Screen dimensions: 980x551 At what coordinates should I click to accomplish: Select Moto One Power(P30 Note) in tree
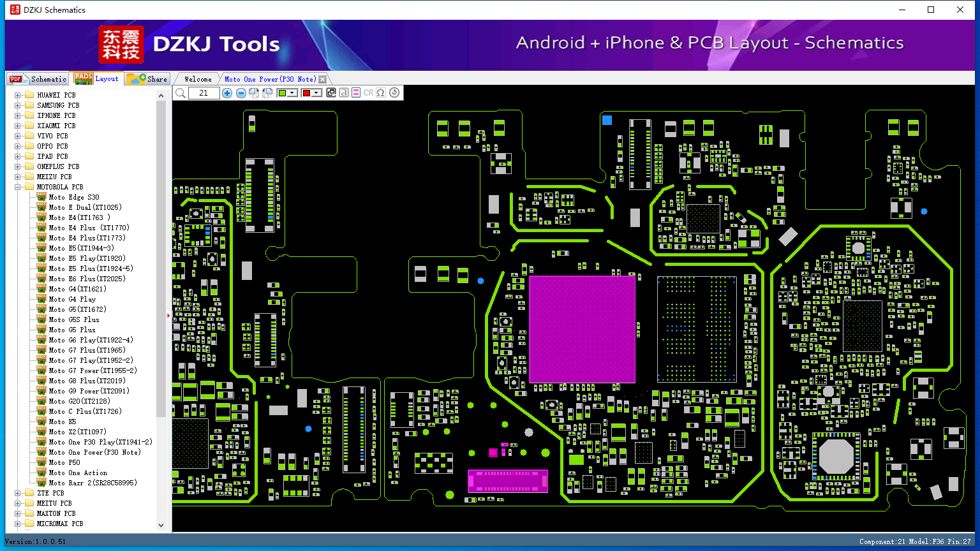tap(94, 452)
